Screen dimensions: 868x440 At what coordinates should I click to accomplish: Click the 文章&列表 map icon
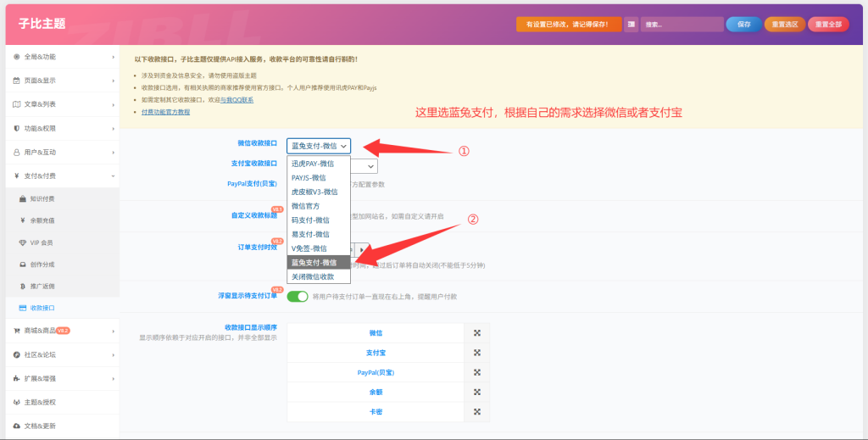click(17, 104)
